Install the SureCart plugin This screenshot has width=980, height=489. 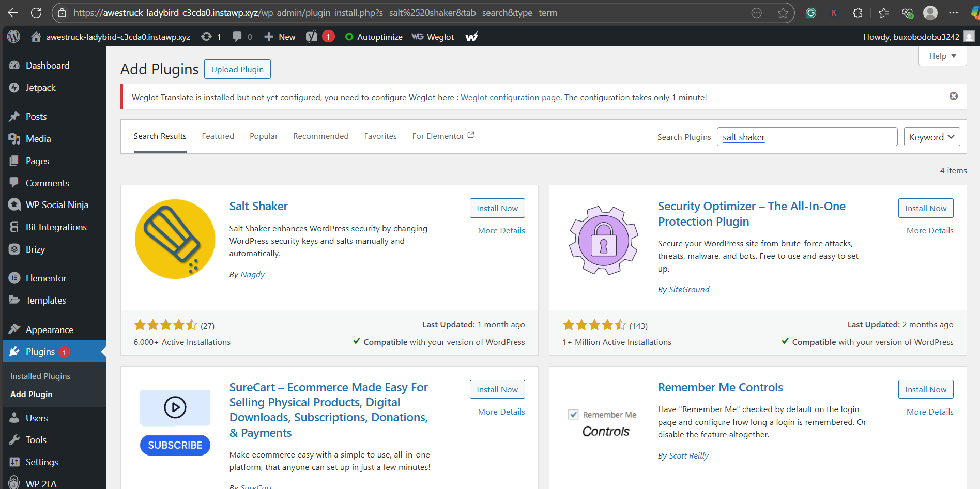click(497, 389)
